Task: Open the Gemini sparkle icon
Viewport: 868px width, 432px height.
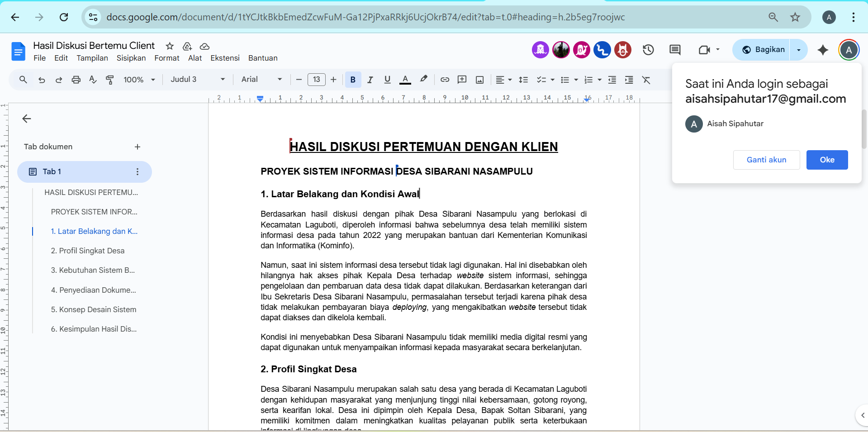Action: click(x=823, y=50)
